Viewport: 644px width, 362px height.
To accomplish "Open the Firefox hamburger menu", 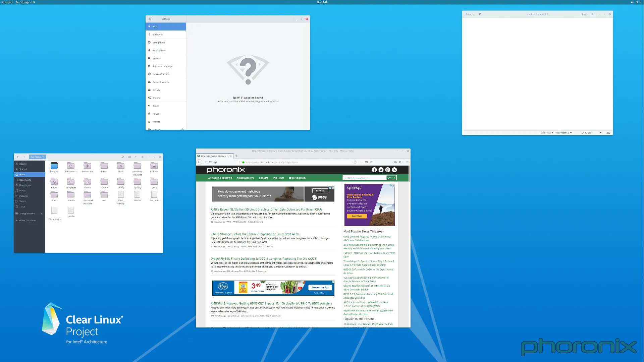I will coord(407,162).
